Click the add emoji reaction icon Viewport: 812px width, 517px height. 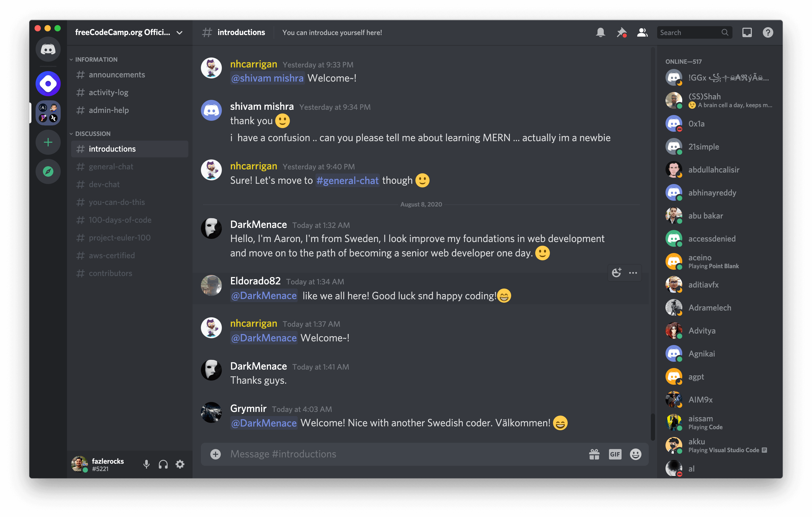[x=616, y=273]
